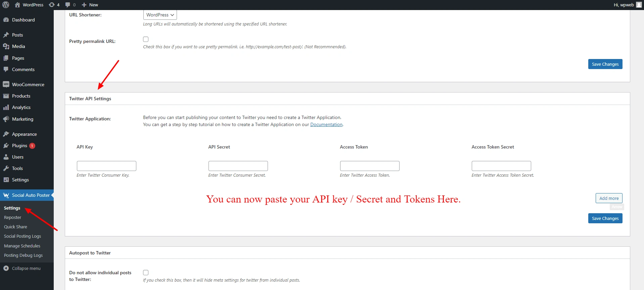Click the Settings sliders icon in main sidebar
The image size is (644, 290).
[x=6, y=180]
